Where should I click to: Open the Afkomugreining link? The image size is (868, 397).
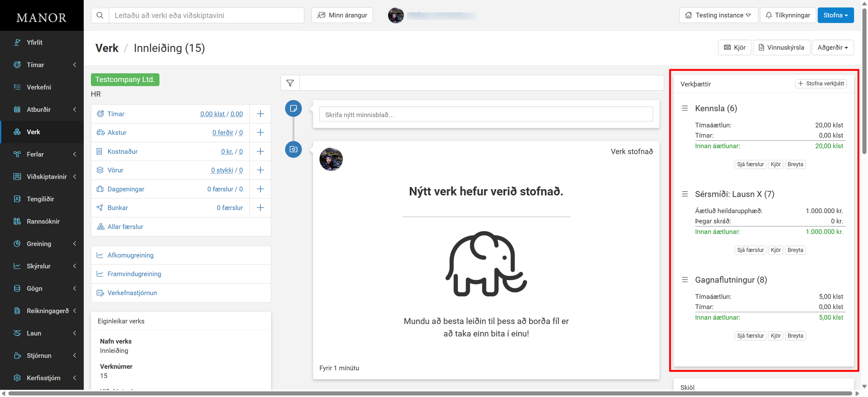pos(130,256)
